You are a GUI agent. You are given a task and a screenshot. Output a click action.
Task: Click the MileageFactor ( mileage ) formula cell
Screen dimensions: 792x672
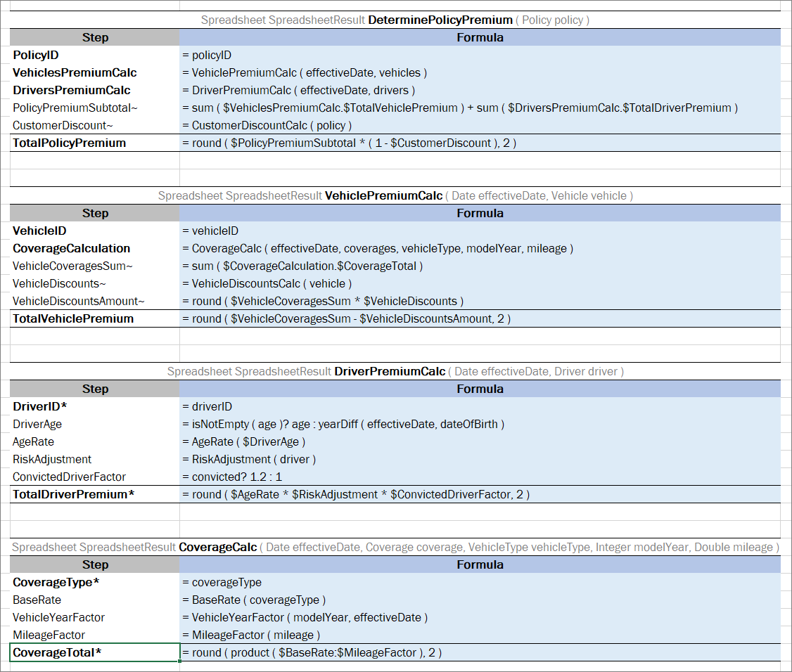click(x=480, y=635)
